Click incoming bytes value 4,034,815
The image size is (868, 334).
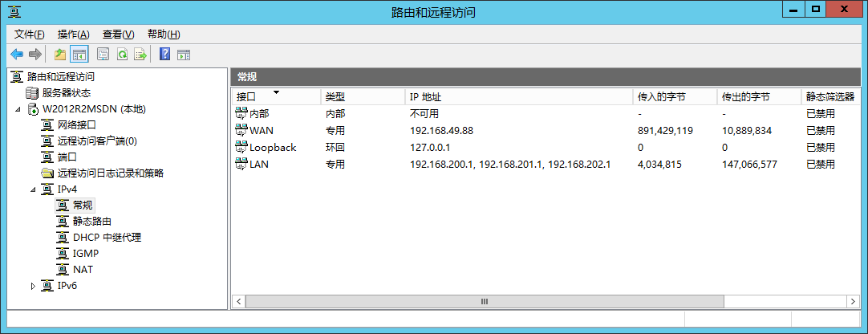point(660,164)
